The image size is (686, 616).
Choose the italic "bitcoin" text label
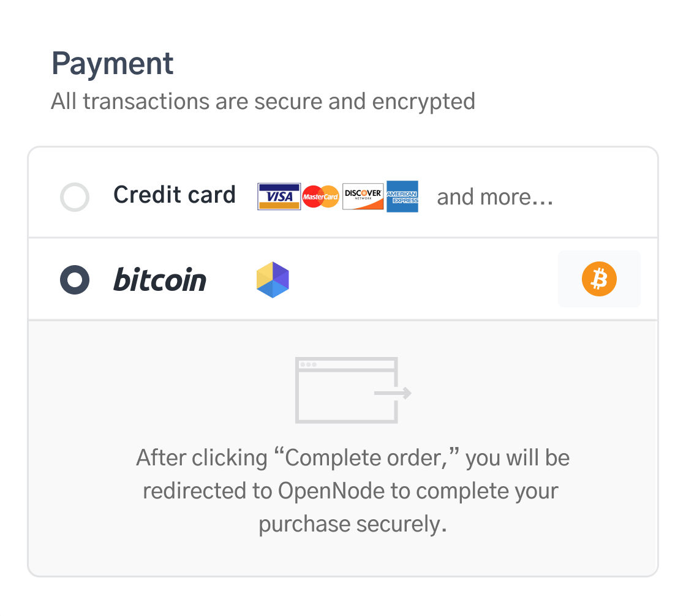point(160,280)
